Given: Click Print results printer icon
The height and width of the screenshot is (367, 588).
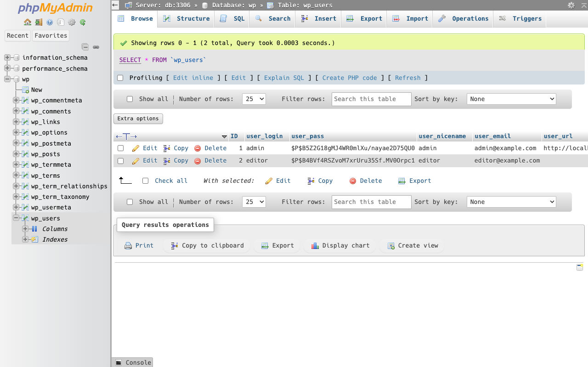Looking at the screenshot, I should pyautogui.click(x=128, y=246).
